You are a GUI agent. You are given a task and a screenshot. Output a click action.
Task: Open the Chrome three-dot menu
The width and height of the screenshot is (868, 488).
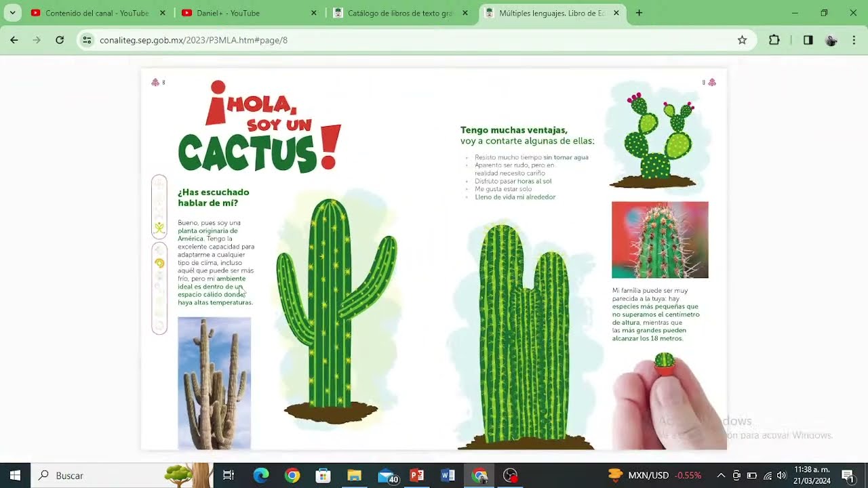(854, 40)
